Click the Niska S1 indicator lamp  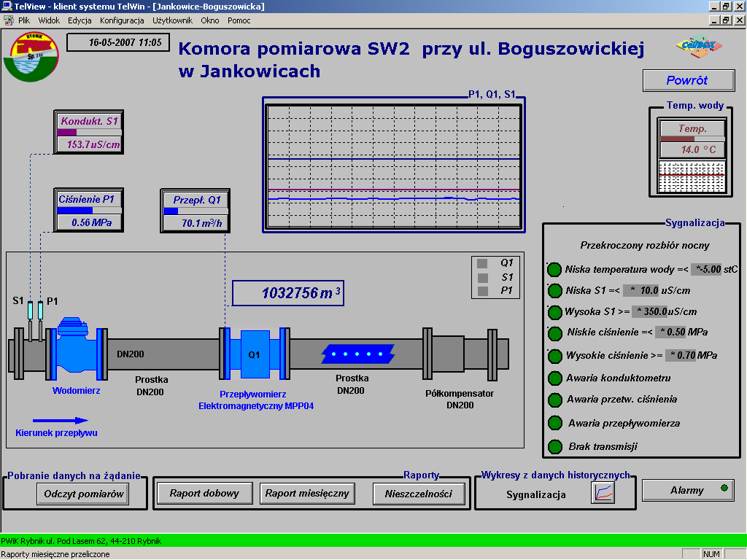(x=554, y=290)
